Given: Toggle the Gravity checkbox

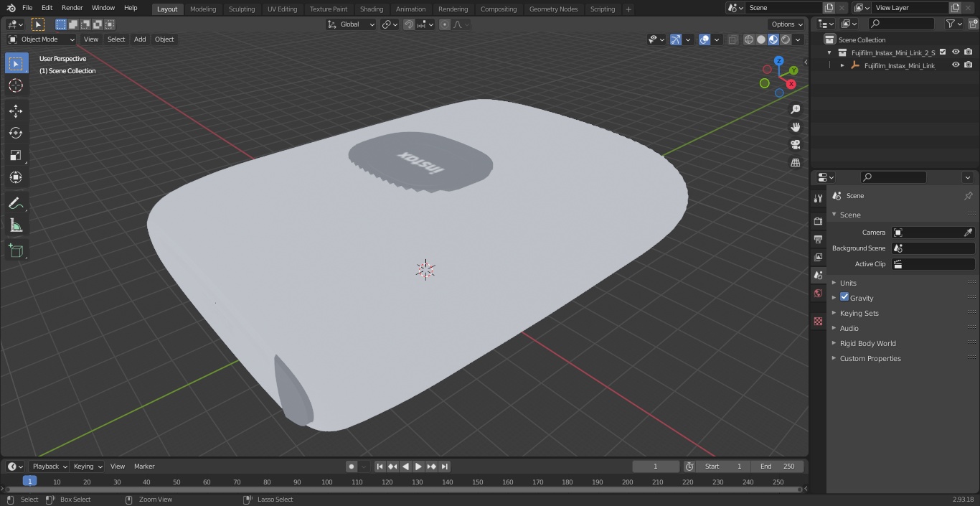Looking at the screenshot, I should coord(844,297).
